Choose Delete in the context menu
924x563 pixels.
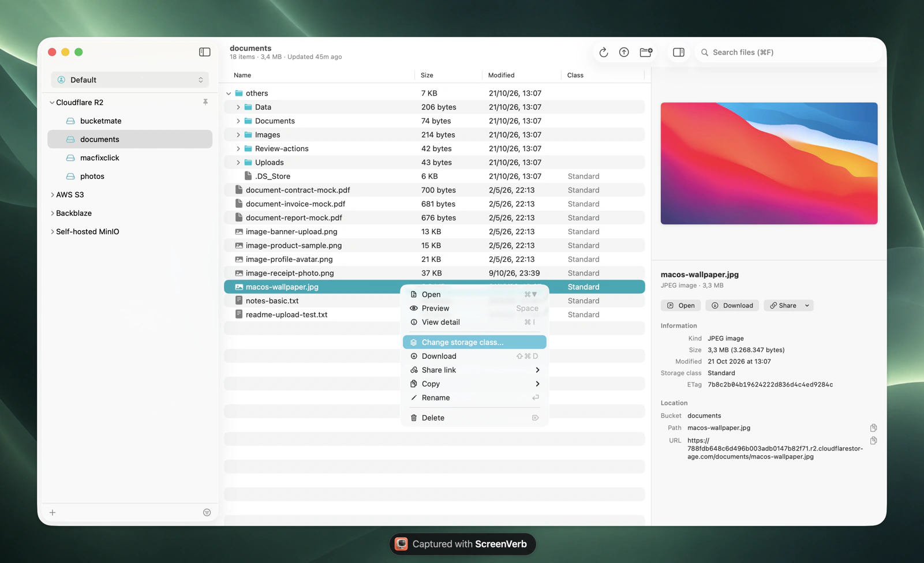(x=474, y=418)
